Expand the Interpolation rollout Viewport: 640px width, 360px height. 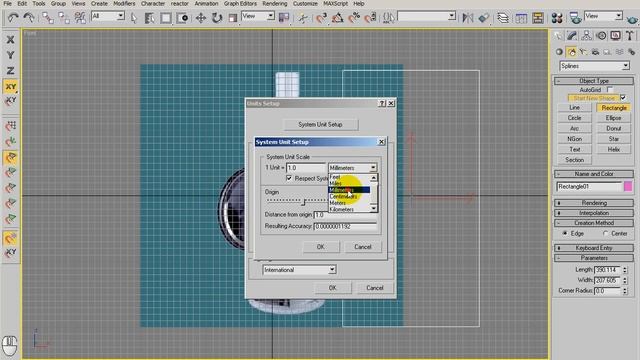click(x=593, y=213)
